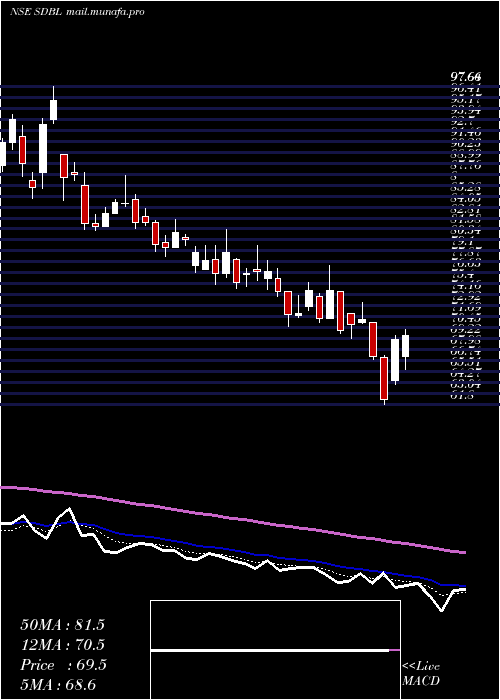Click the white MACD line inside the box
The image size is (500, 700).
(270, 650)
